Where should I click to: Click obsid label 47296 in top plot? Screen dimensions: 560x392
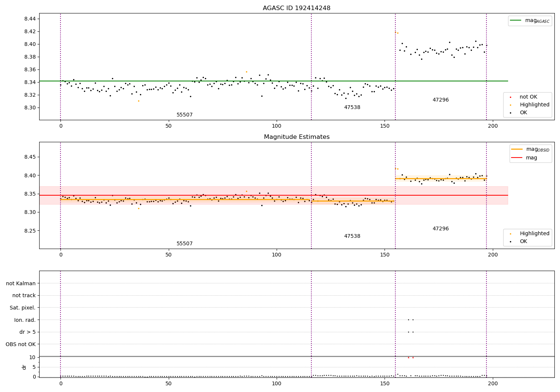pos(441,100)
